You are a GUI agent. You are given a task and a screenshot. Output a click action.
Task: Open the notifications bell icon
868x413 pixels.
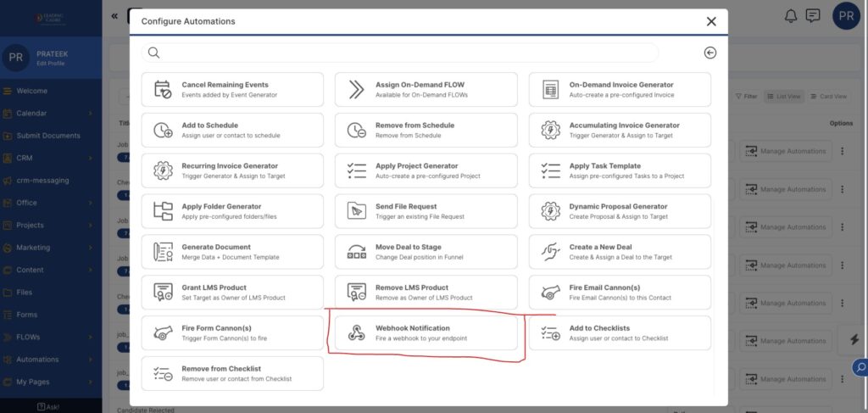click(791, 16)
